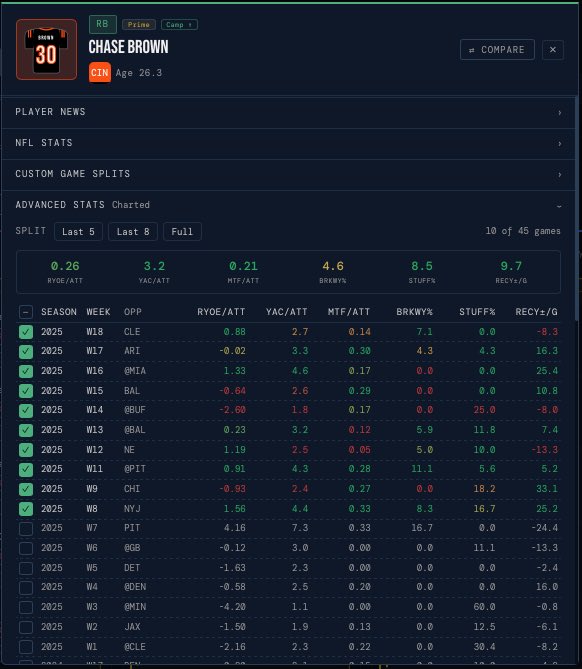Expand the Player News section
Screen dimensions: 582x669
(288, 112)
